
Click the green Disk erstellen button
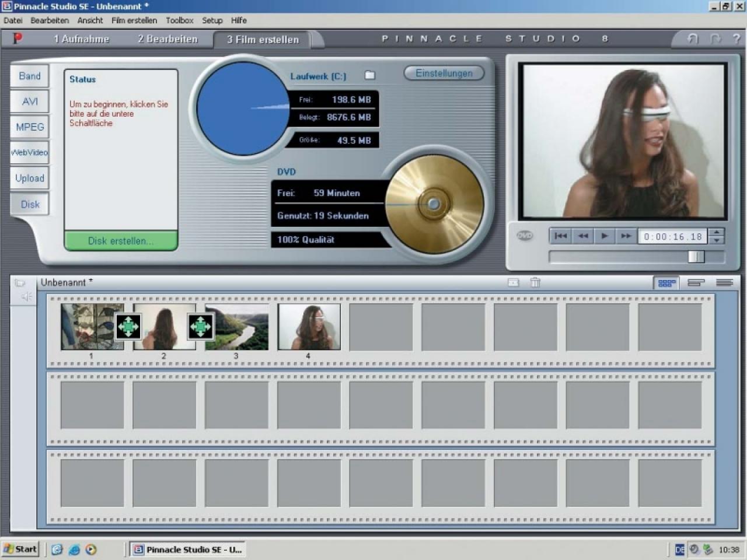(x=121, y=241)
